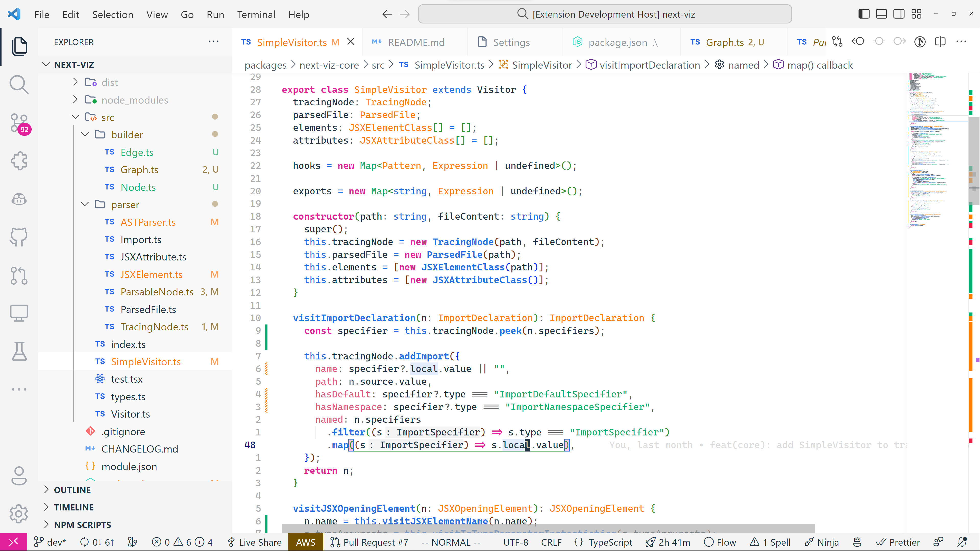
Task: Open the GitHub panel icon
Action: point(19,237)
